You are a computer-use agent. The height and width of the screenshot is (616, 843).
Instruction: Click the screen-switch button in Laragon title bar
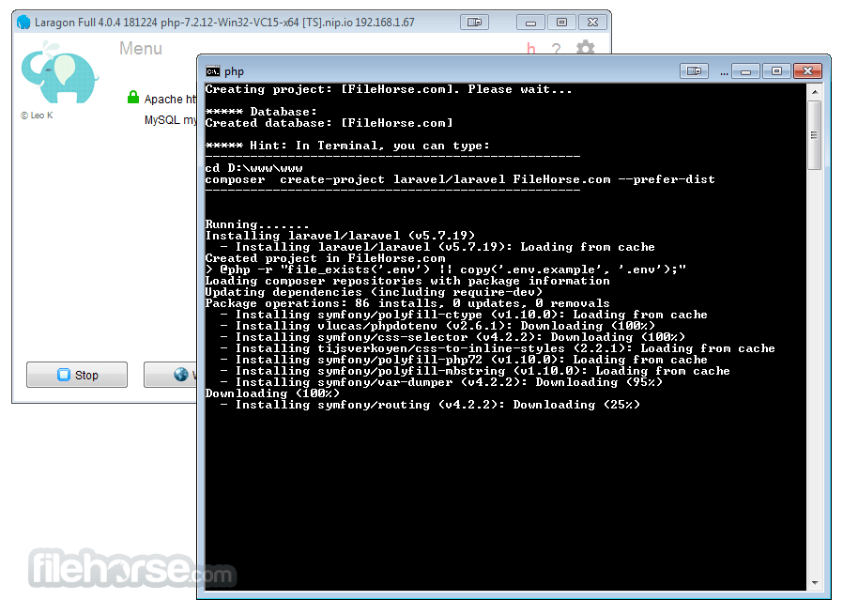(x=474, y=22)
